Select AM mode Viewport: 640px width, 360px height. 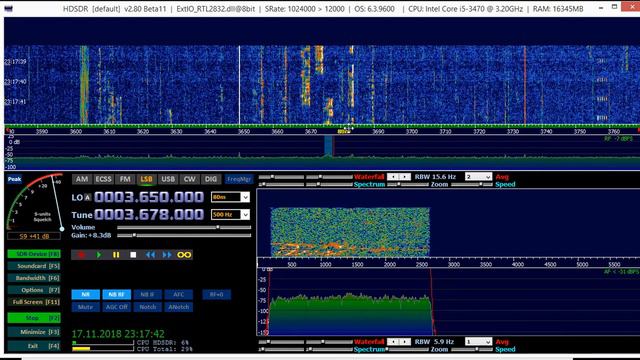click(82, 179)
